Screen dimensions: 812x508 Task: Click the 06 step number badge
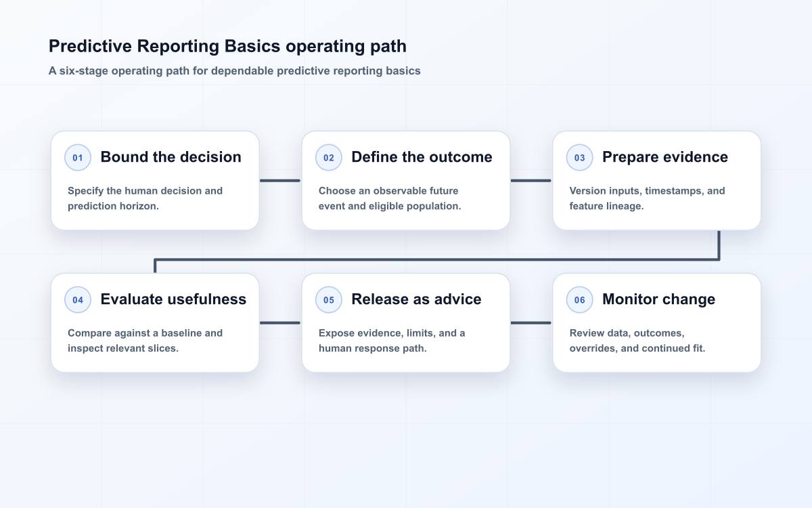click(580, 300)
